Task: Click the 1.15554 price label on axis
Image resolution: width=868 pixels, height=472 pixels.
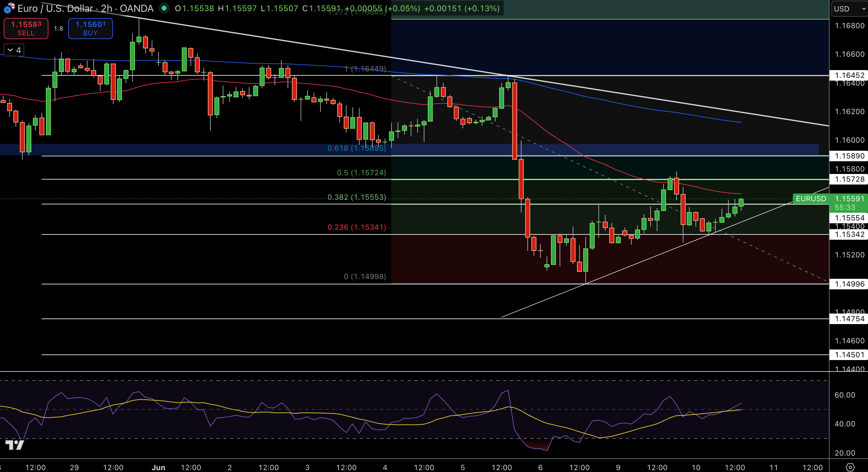Action: [x=849, y=218]
